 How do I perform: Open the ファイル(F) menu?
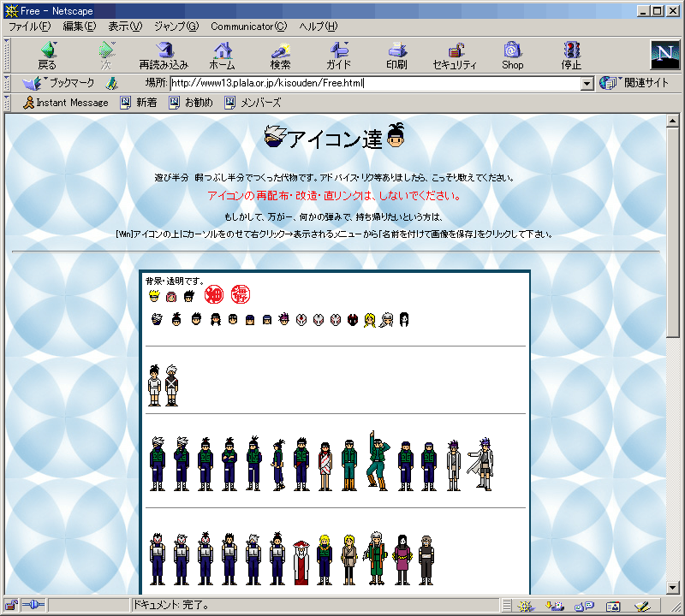pos(30,27)
